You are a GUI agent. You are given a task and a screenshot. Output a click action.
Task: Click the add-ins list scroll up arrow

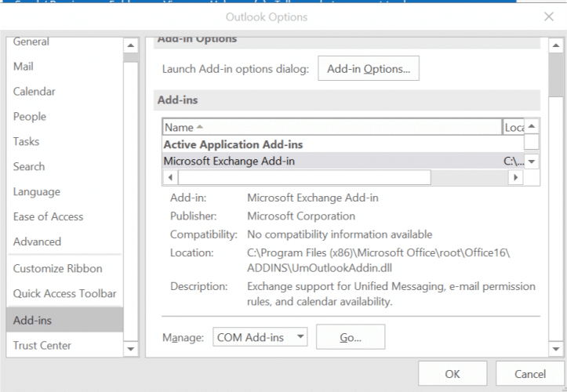[531, 126]
